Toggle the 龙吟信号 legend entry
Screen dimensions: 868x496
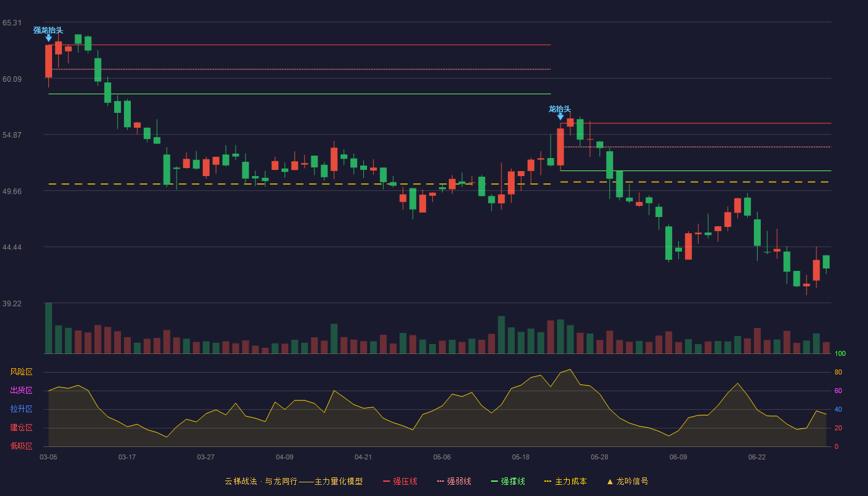coord(627,481)
